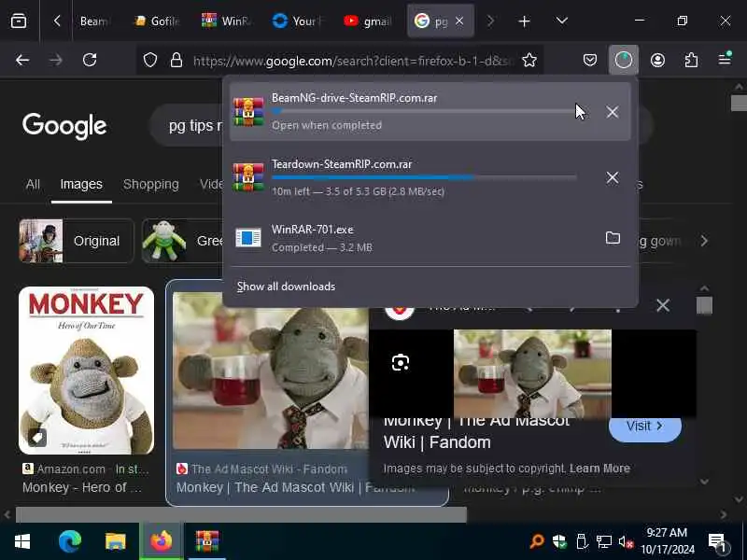Select the green monkey filter chip
Image resolution: width=747 pixels, height=560 pixels.
[182, 241]
